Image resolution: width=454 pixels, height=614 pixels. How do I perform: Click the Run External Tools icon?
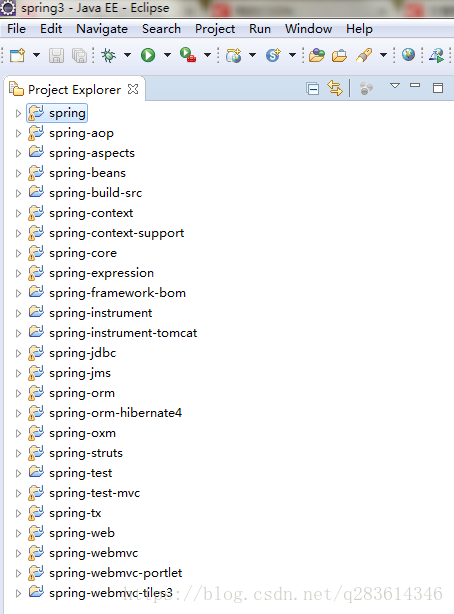pos(188,55)
